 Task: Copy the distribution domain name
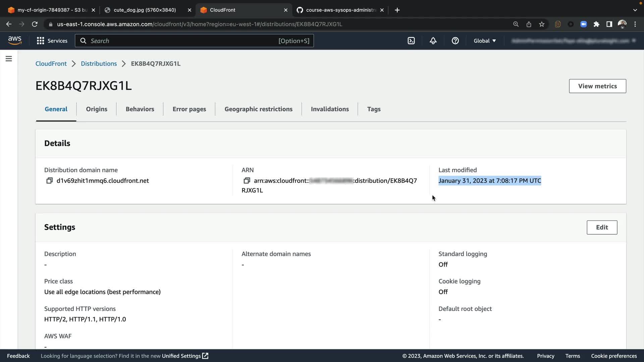pyautogui.click(x=49, y=181)
